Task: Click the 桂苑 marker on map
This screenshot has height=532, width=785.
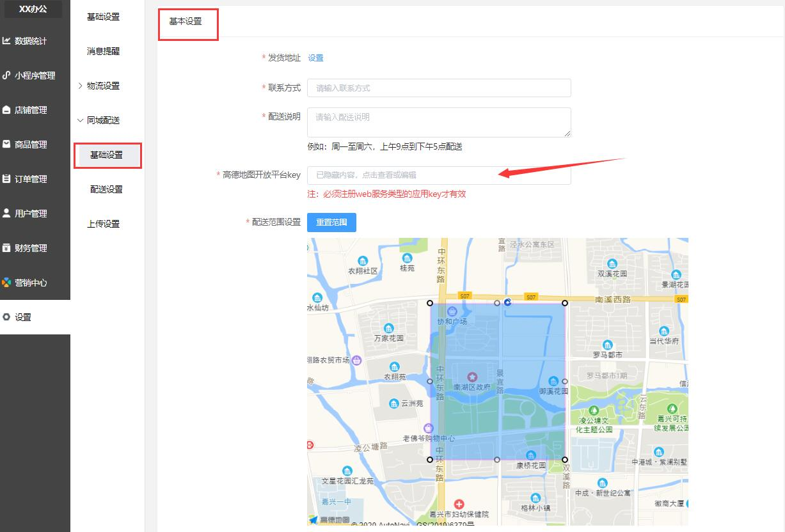Action: (x=407, y=258)
